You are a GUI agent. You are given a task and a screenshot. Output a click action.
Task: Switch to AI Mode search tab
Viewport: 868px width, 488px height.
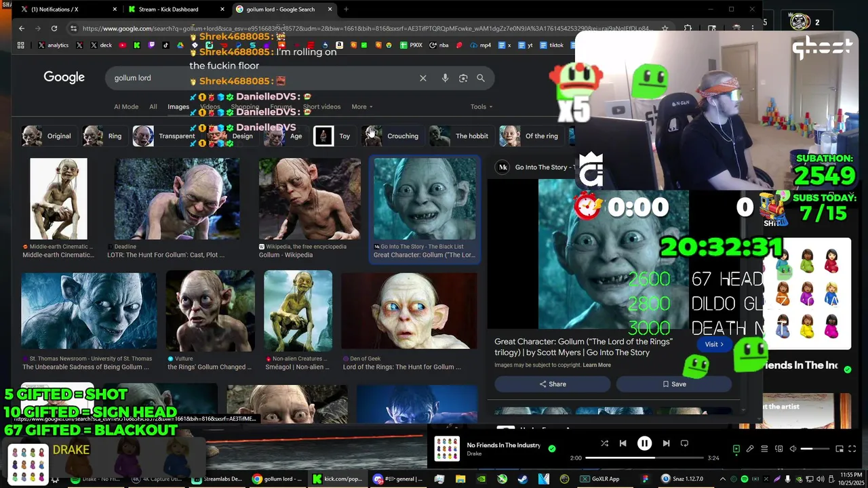coord(126,106)
